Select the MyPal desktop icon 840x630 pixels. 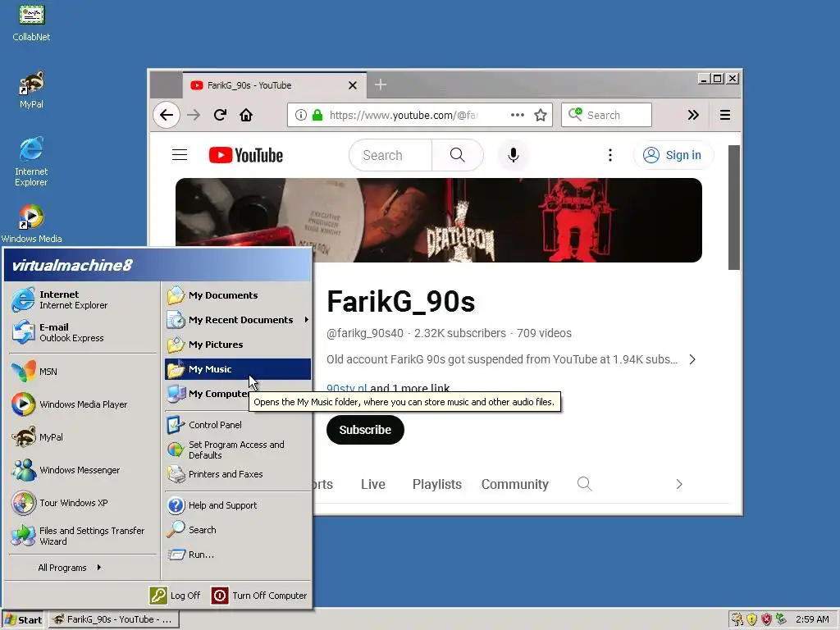31,89
